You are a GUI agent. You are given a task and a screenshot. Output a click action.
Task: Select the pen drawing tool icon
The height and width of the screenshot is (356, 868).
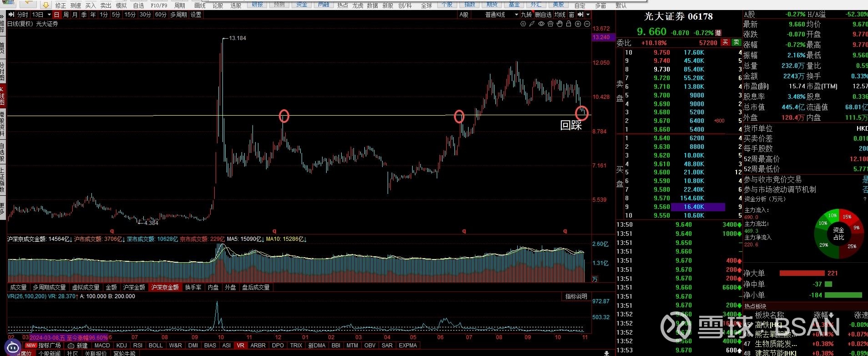point(532,24)
